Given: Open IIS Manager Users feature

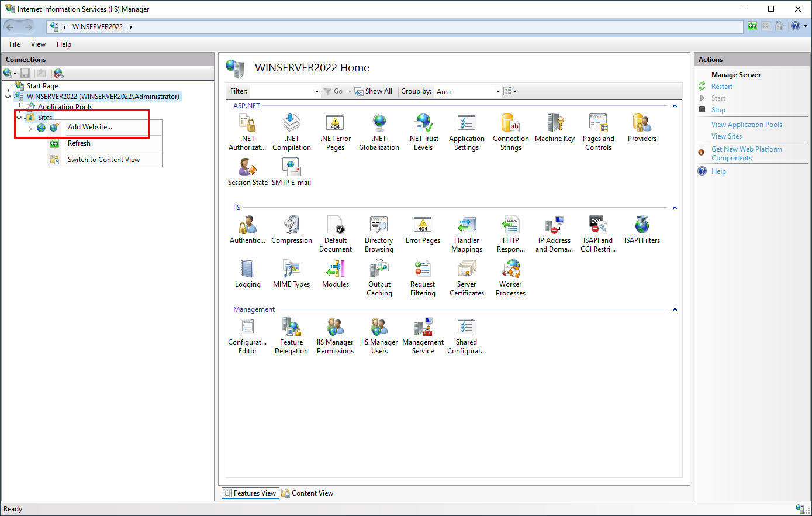Looking at the screenshot, I should 379,336.
